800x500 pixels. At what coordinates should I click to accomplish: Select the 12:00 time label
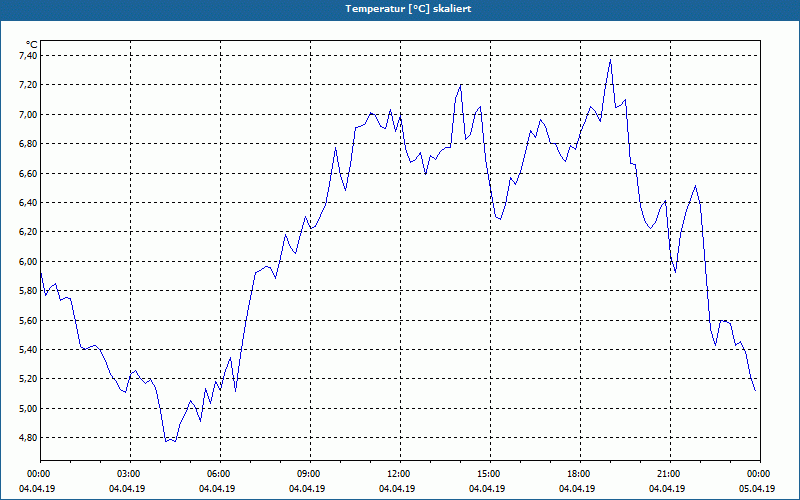coord(401,474)
